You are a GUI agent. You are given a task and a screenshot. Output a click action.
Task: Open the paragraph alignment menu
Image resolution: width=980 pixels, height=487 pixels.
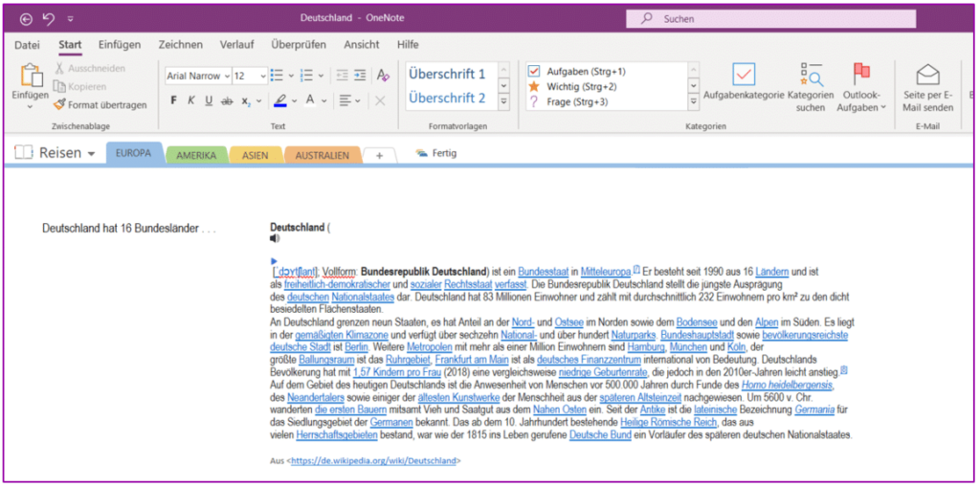click(x=349, y=100)
